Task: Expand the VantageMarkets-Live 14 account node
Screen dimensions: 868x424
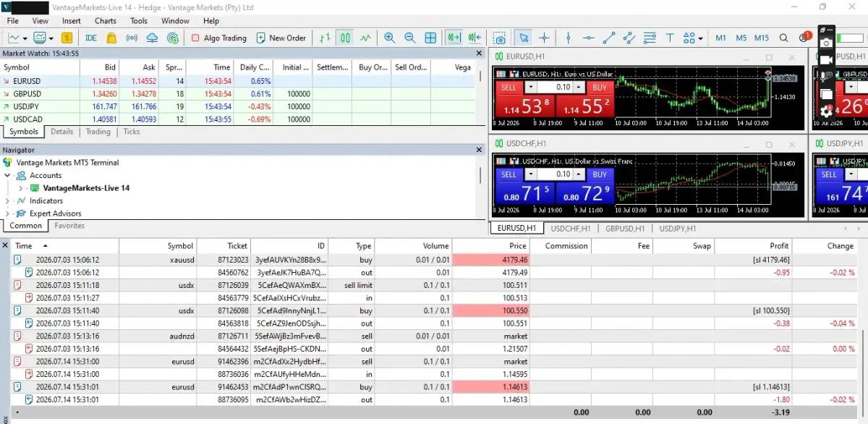Action: coord(21,188)
